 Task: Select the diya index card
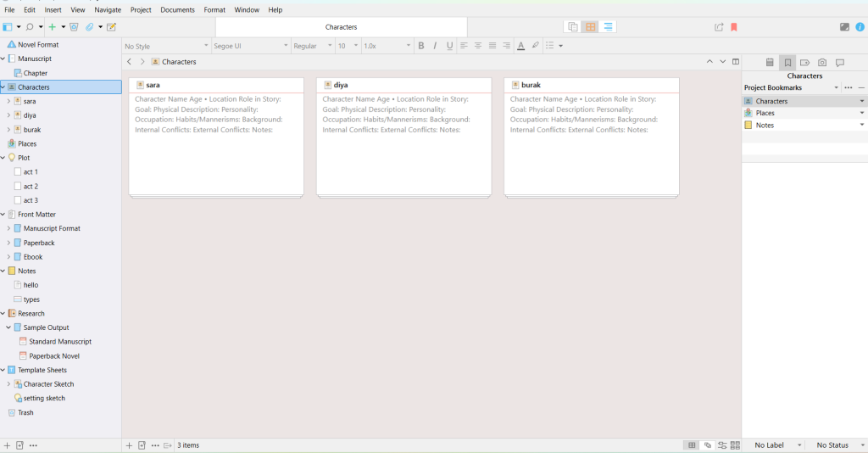click(403, 136)
